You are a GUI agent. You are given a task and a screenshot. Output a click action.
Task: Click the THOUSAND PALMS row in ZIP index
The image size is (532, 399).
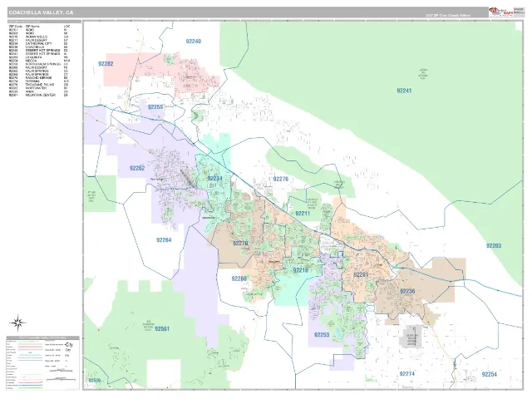(x=39, y=85)
